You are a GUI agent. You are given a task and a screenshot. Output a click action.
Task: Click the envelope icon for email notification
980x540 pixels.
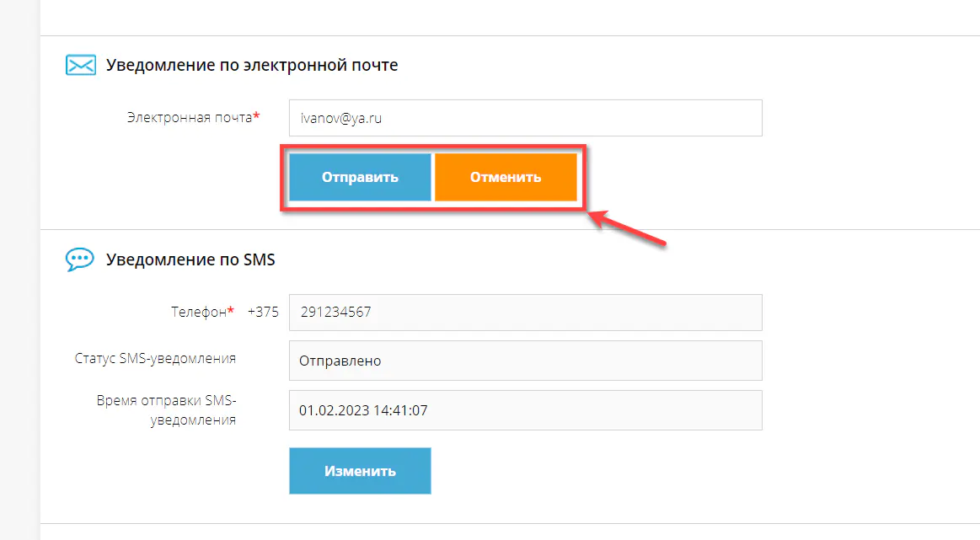pyautogui.click(x=81, y=65)
